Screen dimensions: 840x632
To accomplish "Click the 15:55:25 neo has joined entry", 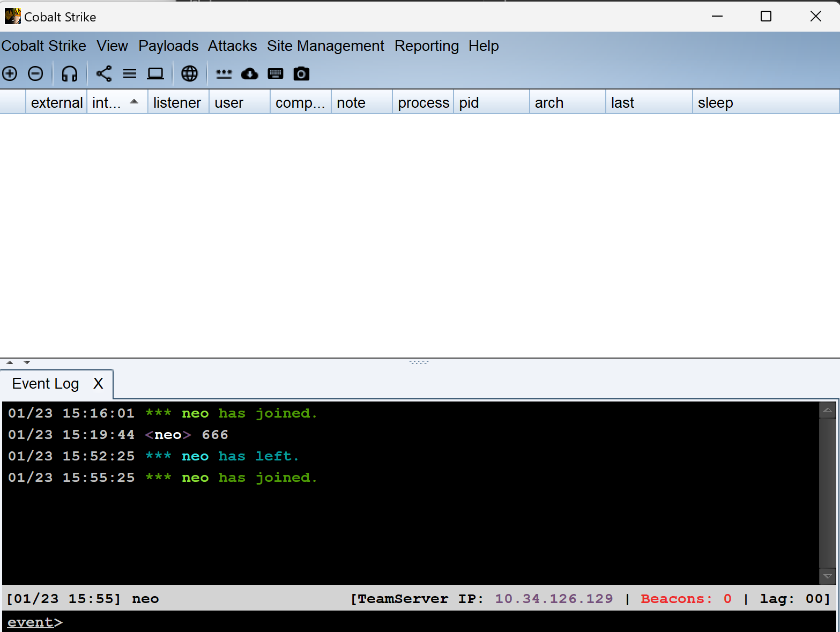I will [162, 478].
